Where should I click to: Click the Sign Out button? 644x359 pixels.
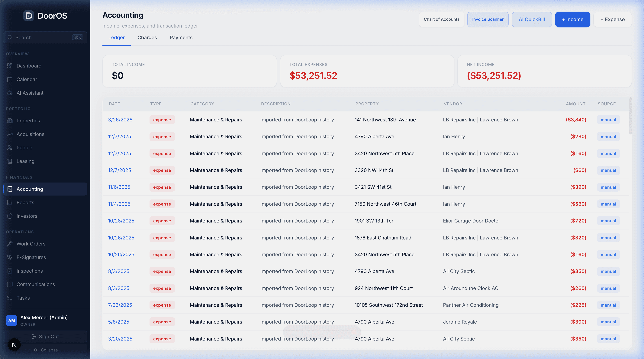pyautogui.click(x=45, y=337)
